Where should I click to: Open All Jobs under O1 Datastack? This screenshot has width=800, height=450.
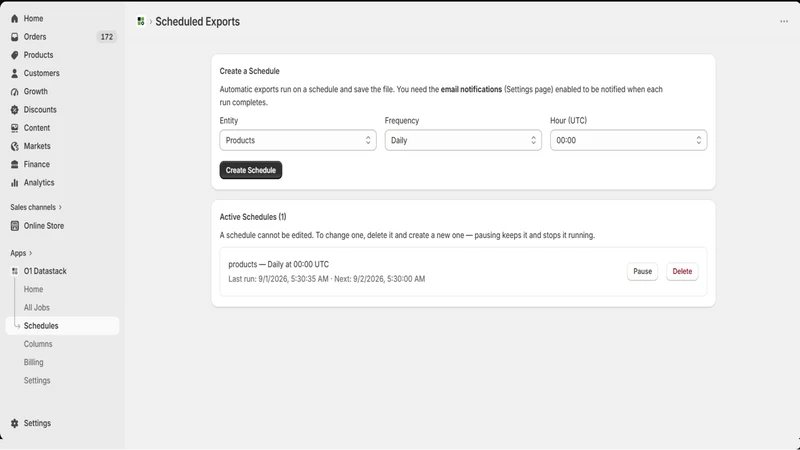(37, 308)
